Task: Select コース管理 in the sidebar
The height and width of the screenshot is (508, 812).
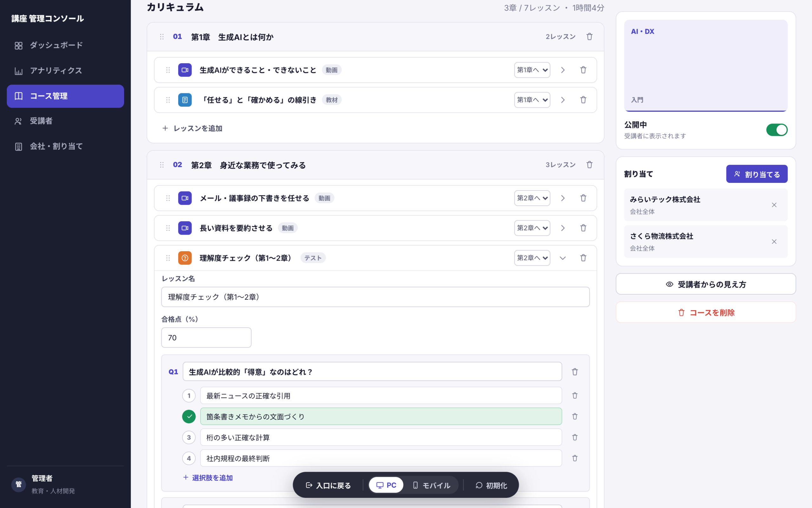Action: (x=65, y=96)
